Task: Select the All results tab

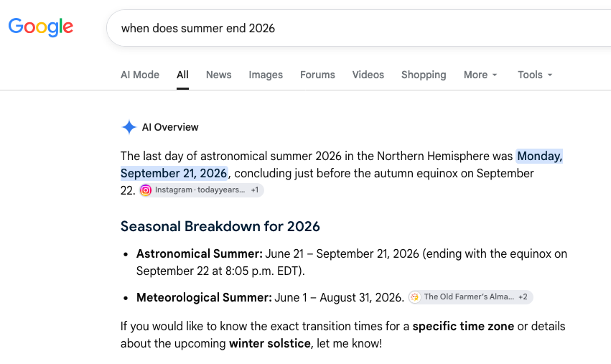Action: point(182,75)
